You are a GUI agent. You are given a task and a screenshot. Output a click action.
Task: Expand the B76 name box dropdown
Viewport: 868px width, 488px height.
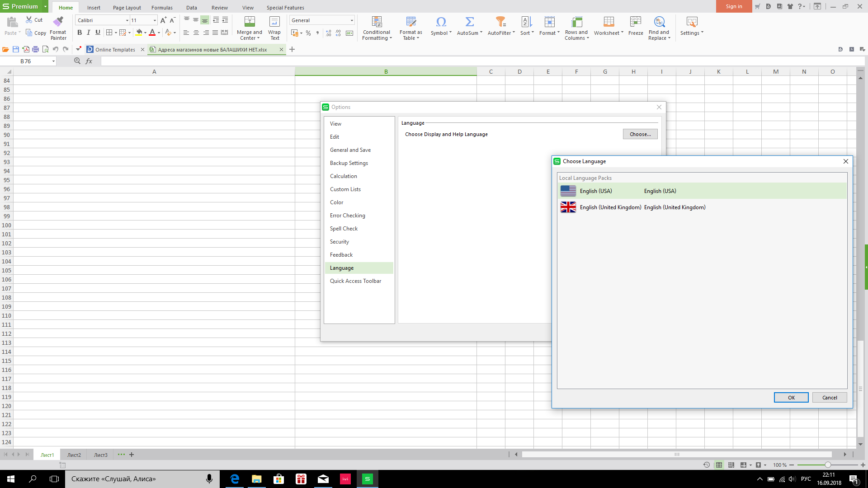click(53, 61)
